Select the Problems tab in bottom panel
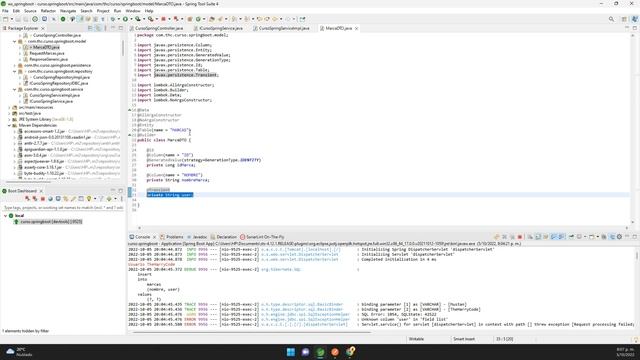The width and height of the screenshot is (640, 360). (x=172, y=237)
